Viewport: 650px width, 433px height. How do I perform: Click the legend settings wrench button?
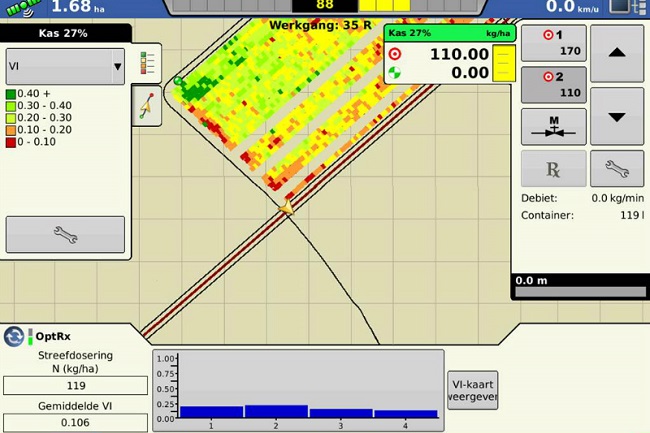pos(65,234)
